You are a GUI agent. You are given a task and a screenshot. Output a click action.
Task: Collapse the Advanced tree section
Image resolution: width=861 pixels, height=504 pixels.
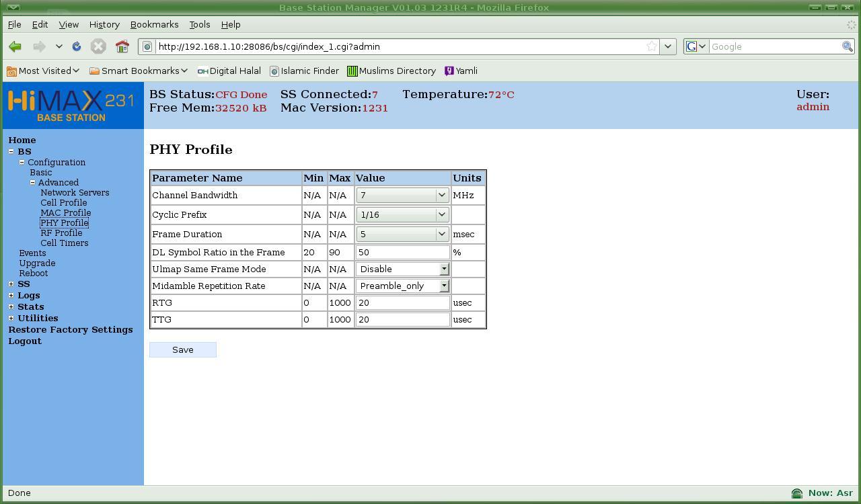coord(32,183)
